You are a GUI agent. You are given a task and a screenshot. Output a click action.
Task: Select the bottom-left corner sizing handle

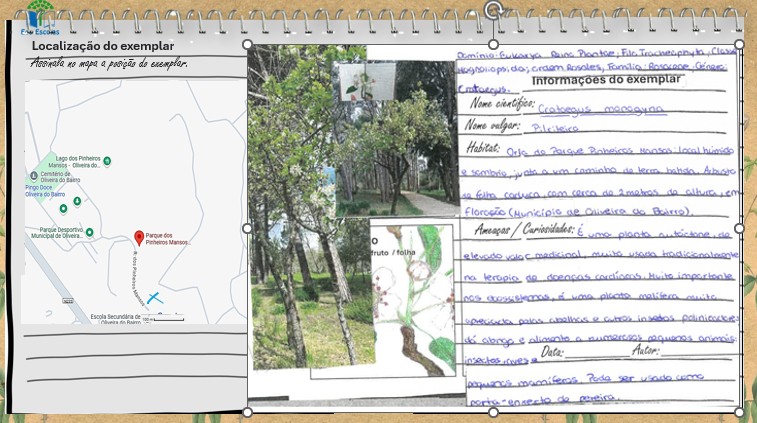pyautogui.click(x=247, y=412)
